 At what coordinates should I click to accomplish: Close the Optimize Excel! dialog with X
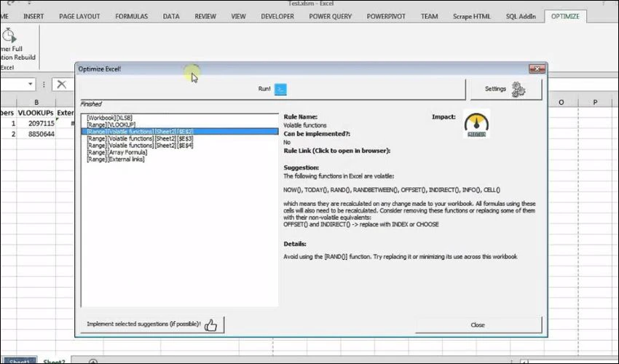(537, 68)
